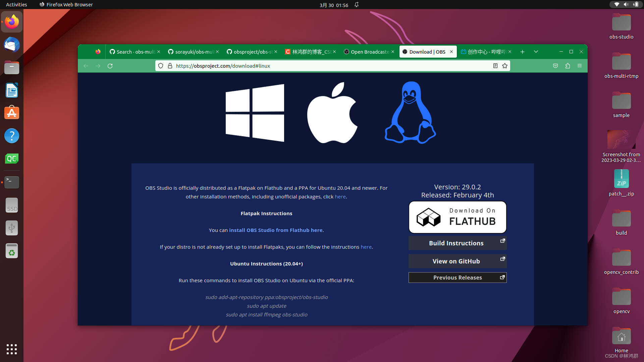Select the patch__.zip file on desktop
This screenshot has height=362, width=644.
coord(621,183)
